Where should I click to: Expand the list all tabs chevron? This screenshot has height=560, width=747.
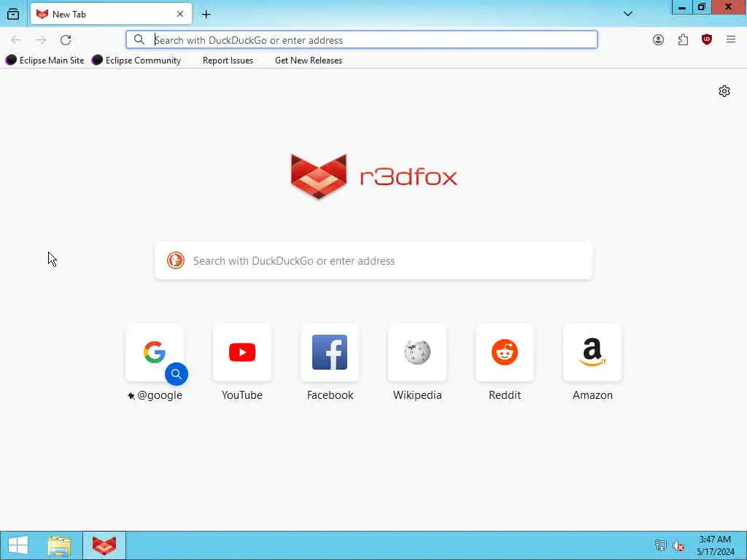coord(628,14)
